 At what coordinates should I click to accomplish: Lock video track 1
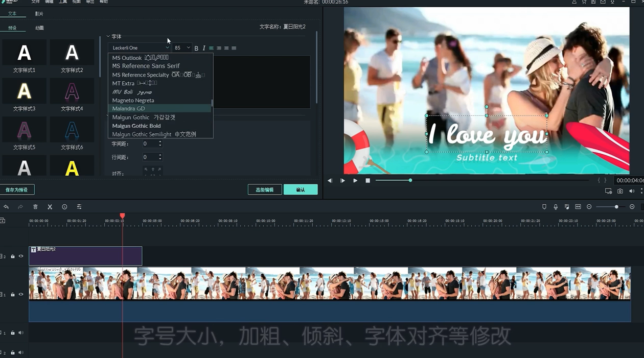(13, 295)
